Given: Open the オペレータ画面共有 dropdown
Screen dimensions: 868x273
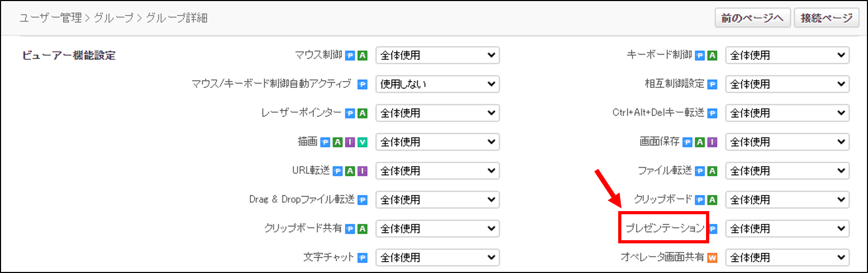Looking at the screenshot, I should pyautogui.click(x=788, y=258).
